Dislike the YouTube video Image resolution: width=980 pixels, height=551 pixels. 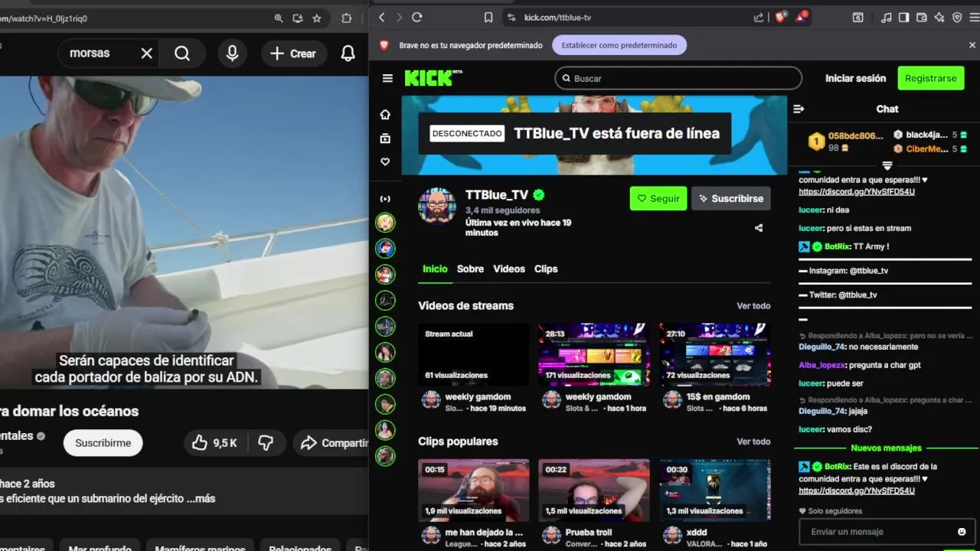pos(266,442)
